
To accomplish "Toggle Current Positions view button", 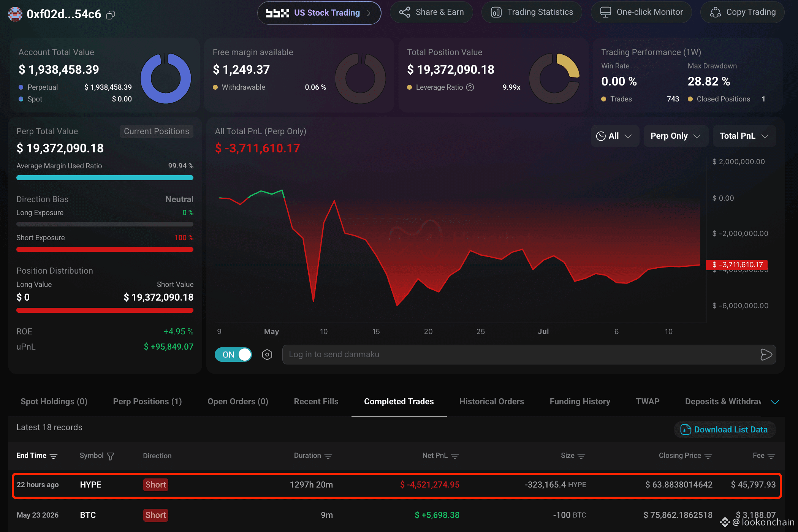I will [157, 131].
